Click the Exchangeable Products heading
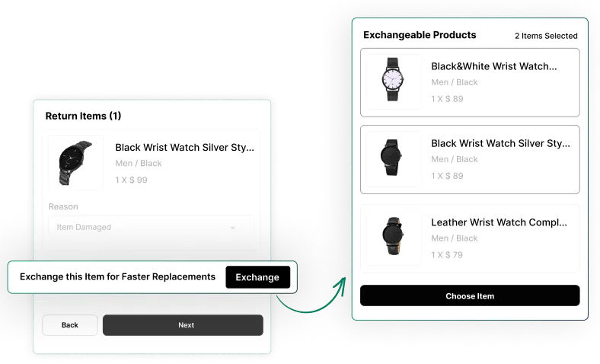 [420, 35]
